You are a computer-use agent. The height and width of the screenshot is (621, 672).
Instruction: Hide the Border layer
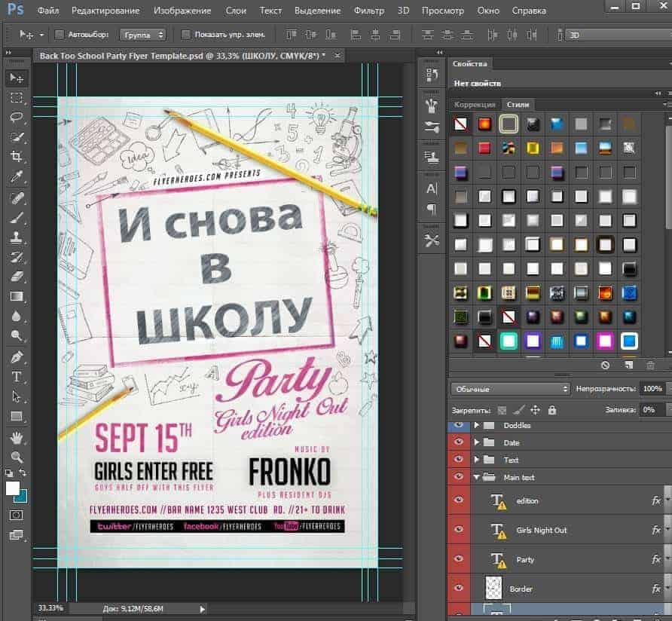click(459, 588)
